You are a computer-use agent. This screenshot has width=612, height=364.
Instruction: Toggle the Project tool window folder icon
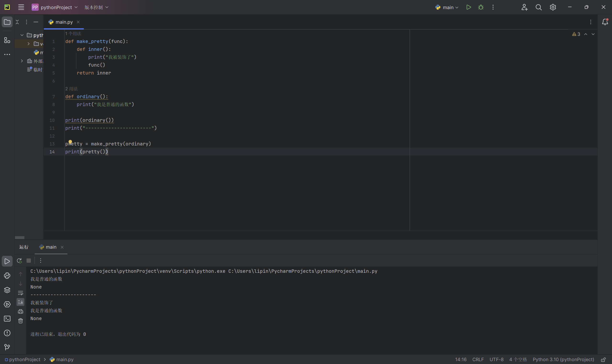(x=7, y=22)
